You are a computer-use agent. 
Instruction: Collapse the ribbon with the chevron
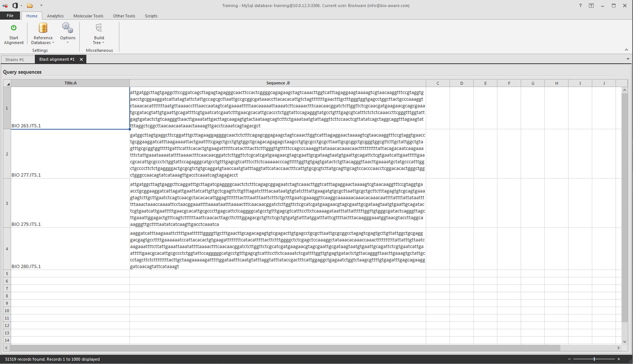tap(626, 50)
